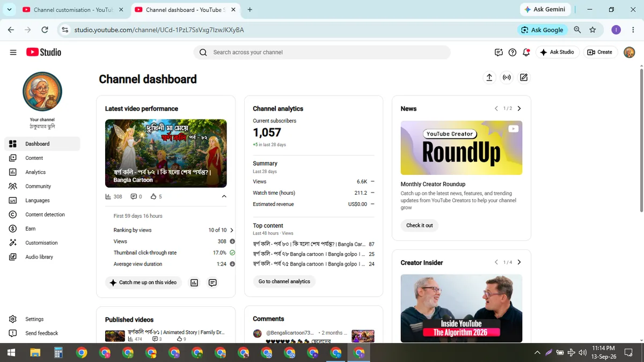Click the Check it out button

(420, 225)
